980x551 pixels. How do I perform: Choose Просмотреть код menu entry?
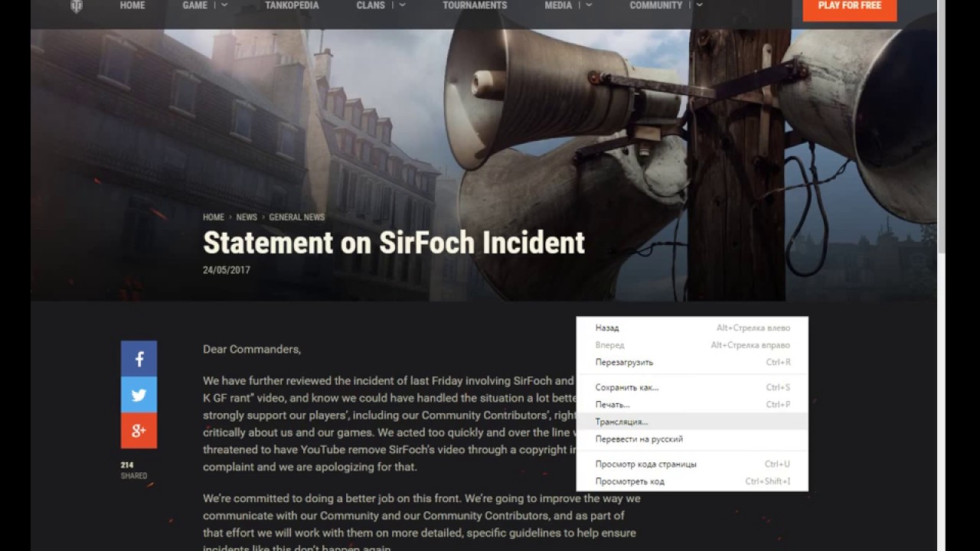tap(692, 481)
